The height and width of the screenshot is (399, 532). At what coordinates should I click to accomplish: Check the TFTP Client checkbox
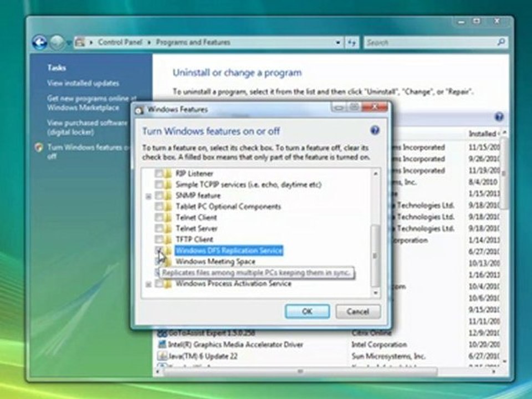(x=158, y=239)
